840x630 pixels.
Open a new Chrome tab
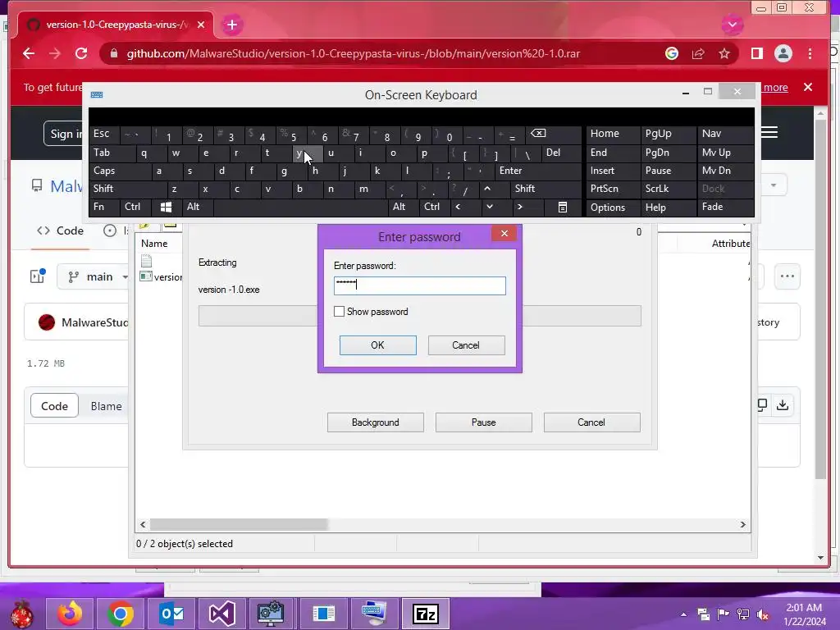(232, 25)
